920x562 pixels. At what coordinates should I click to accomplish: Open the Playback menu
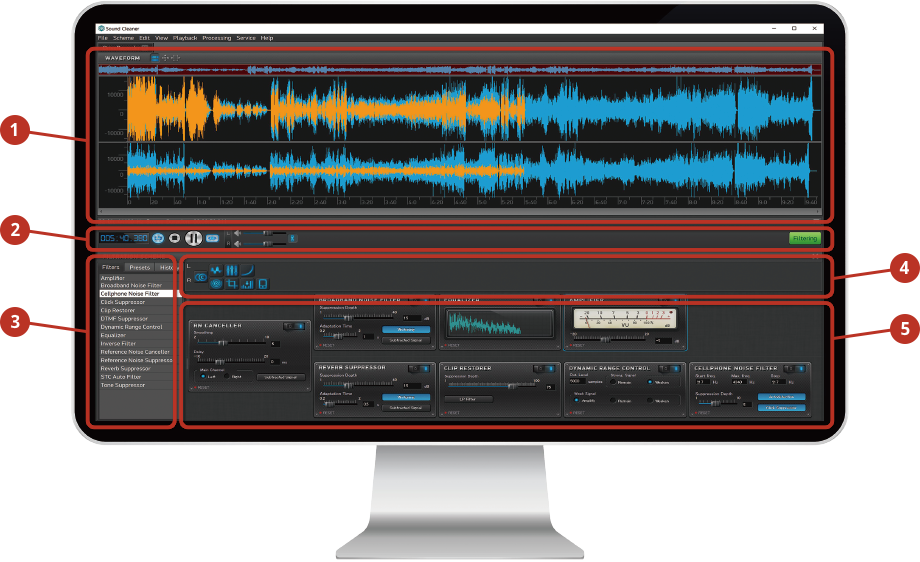pos(185,38)
